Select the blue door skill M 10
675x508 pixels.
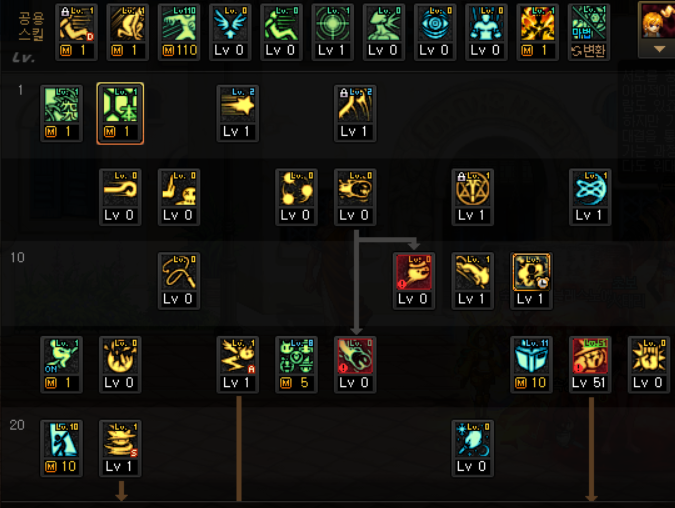pyautogui.click(x=61, y=448)
